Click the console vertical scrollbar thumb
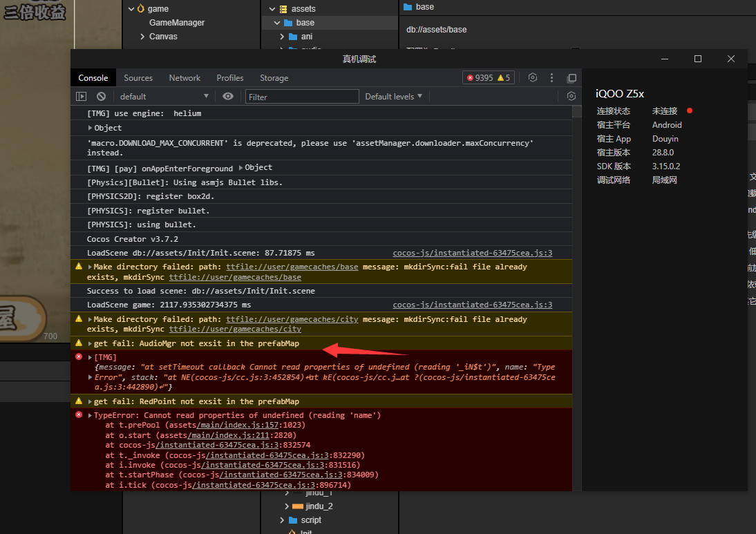This screenshot has width=756, height=534. point(576,111)
